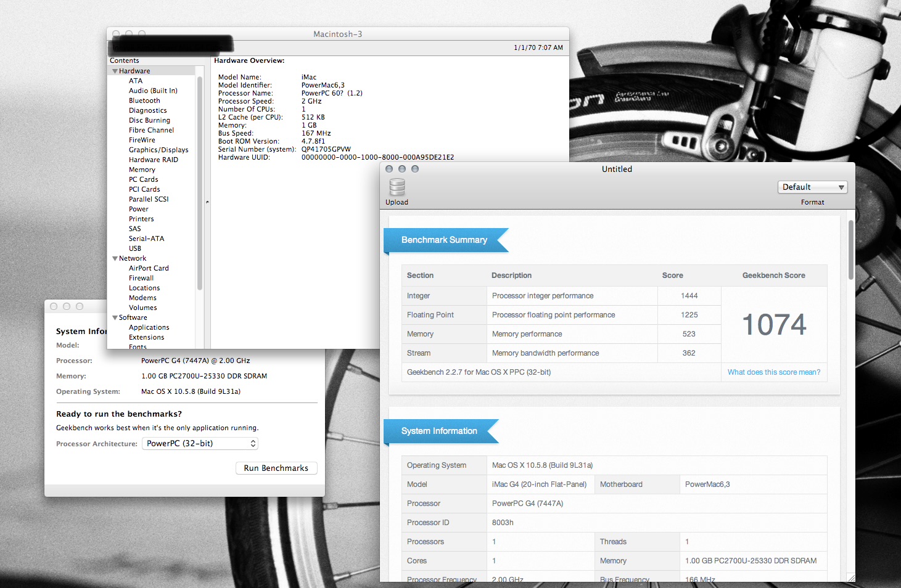Viewport: 901px width, 588px height.
Task: Select the SAS hardware entry
Action: [135, 229]
